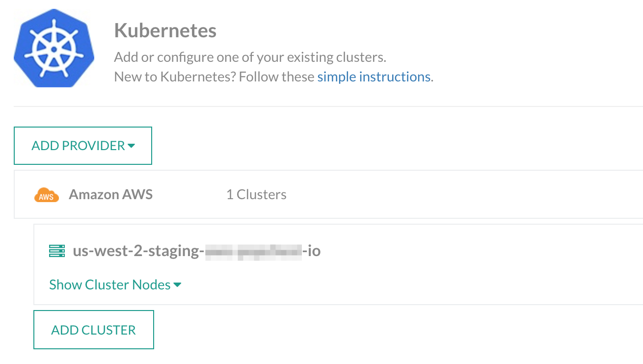This screenshot has width=643, height=364.
Task: Click the caret arrow beside ADD PROVIDER
Action: click(x=131, y=146)
